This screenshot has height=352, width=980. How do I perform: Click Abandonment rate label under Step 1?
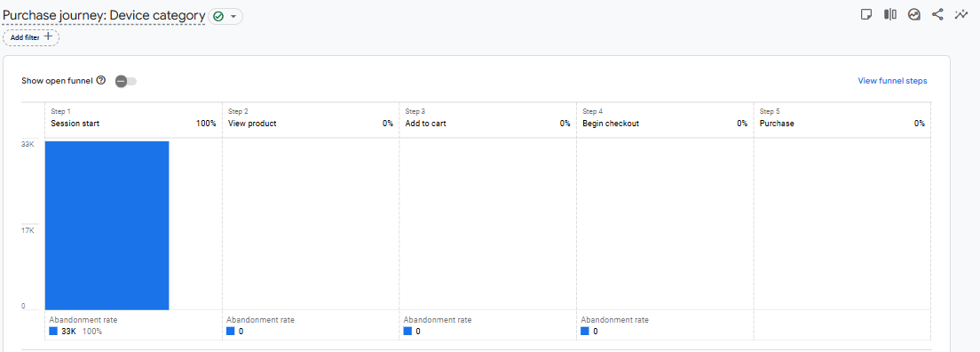pos(83,319)
